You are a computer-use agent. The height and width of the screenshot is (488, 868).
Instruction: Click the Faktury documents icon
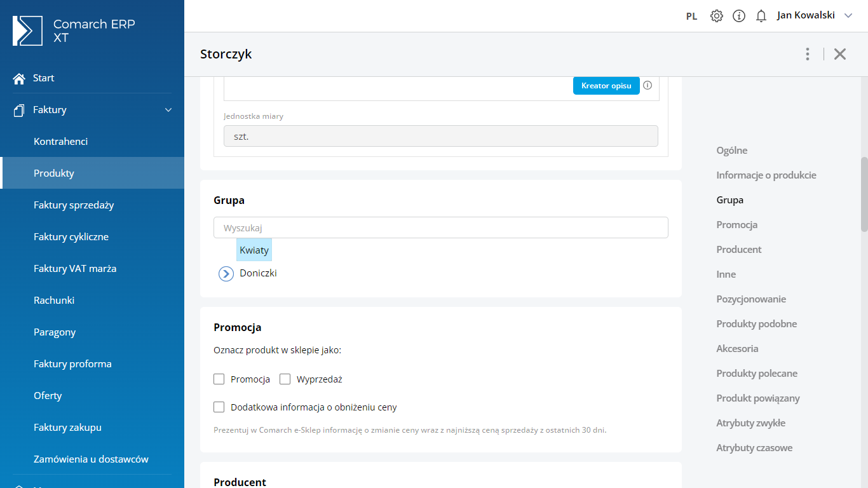coord(19,110)
